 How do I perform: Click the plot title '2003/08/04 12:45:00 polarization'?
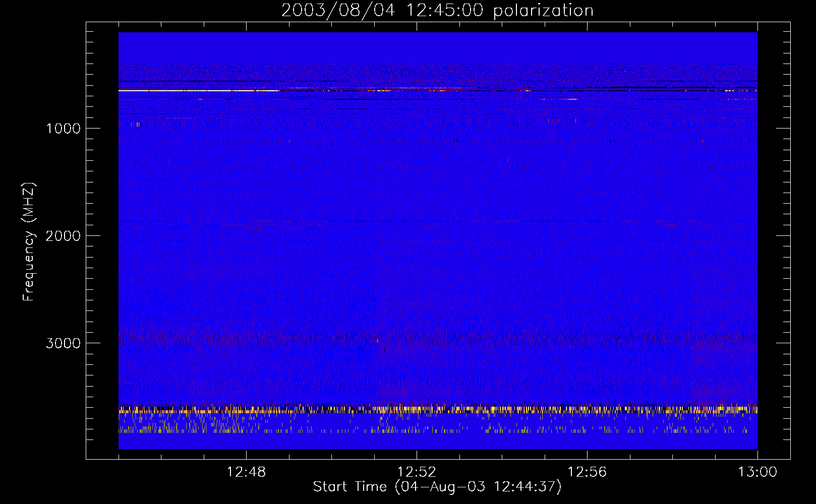click(x=437, y=11)
